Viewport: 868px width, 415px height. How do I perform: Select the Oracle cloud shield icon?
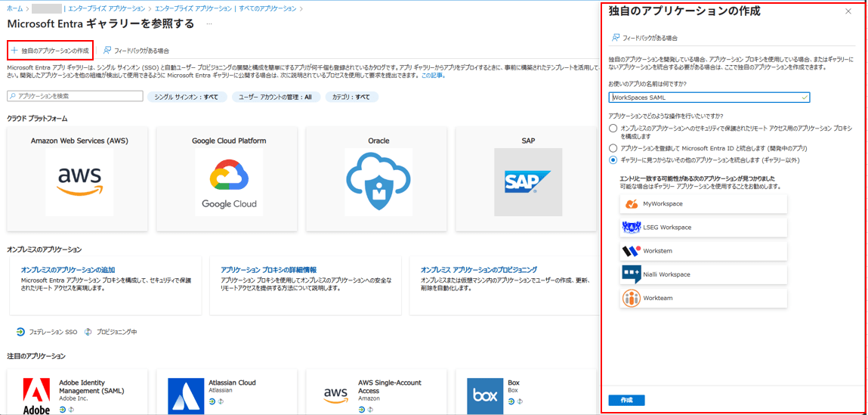coord(378,181)
